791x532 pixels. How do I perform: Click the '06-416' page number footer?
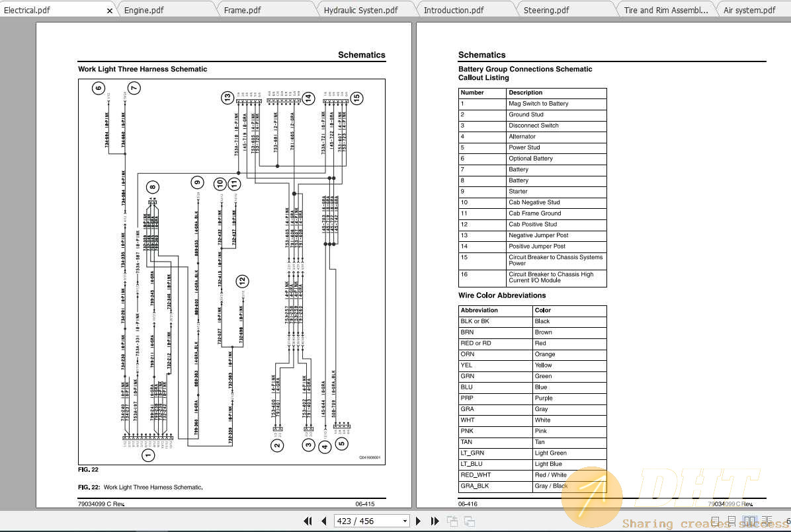pyautogui.click(x=468, y=504)
